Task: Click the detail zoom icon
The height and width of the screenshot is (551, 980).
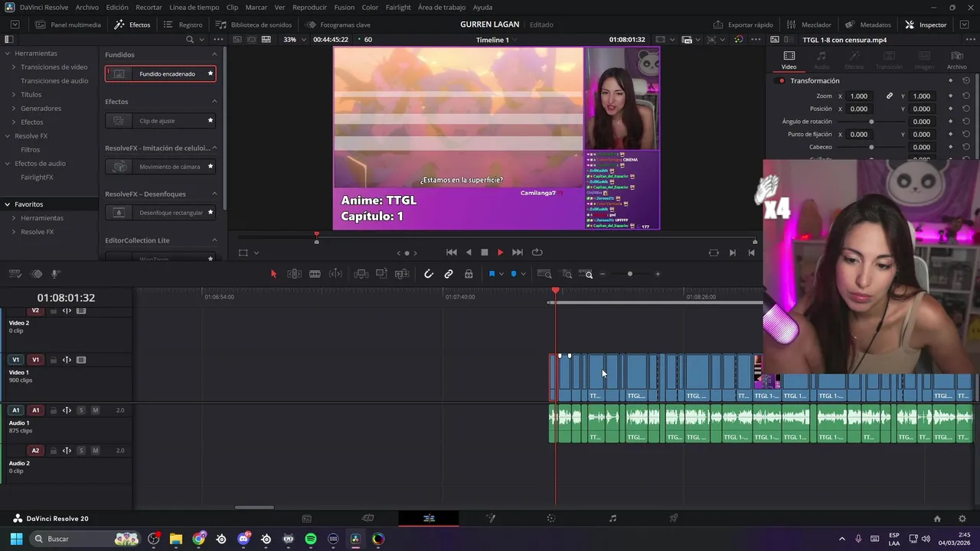Action: click(567, 274)
